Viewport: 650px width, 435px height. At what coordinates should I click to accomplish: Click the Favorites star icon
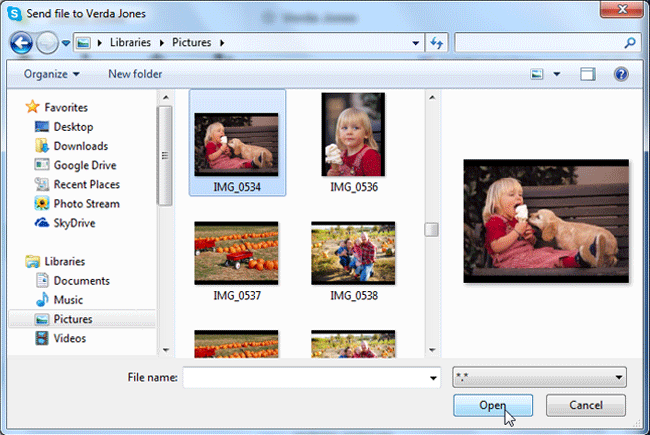coord(32,107)
